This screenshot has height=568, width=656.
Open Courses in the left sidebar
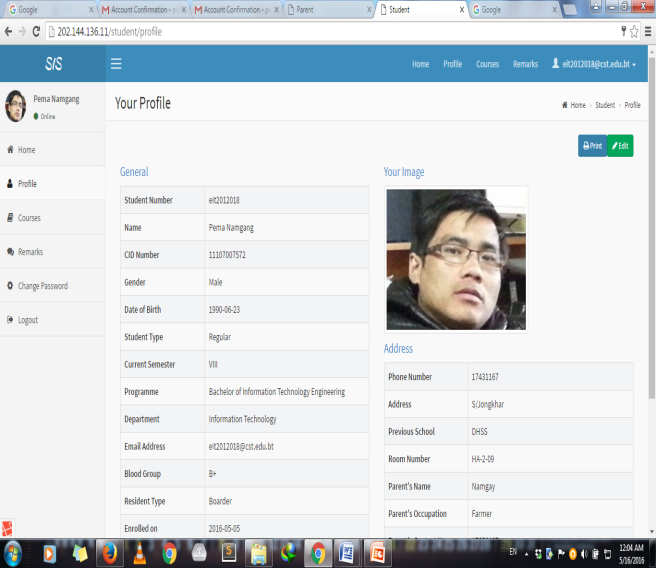[x=29, y=218]
